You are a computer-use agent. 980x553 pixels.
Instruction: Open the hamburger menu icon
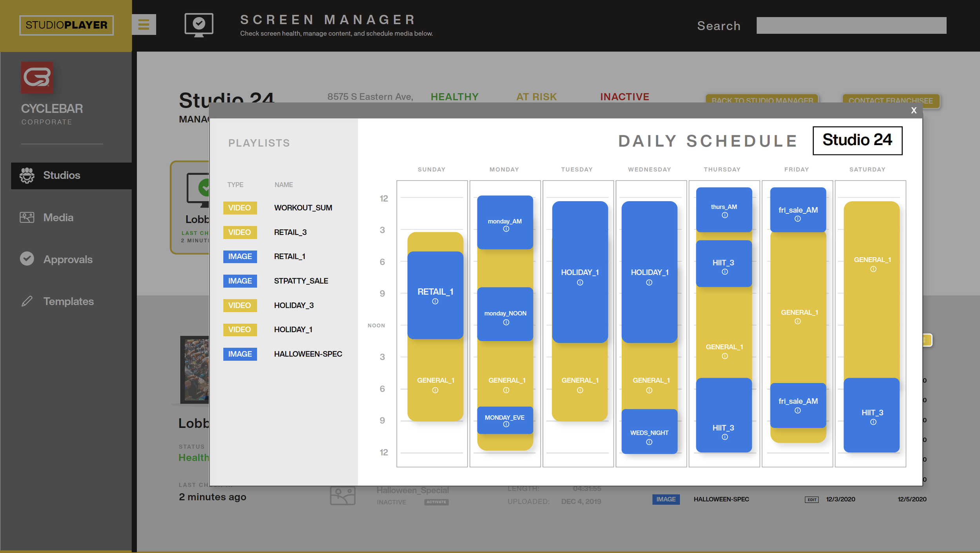click(x=143, y=25)
